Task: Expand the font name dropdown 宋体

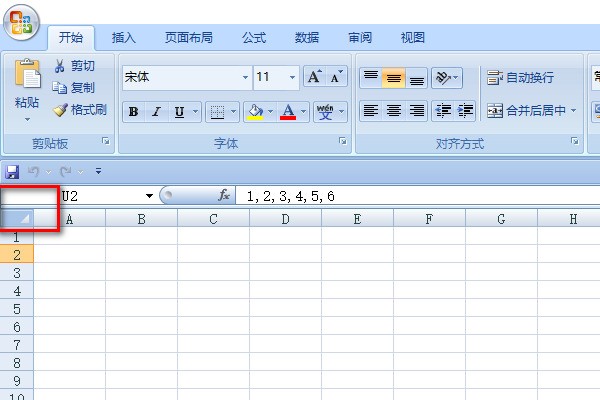Action: pyautogui.click(x=245, y=77)
